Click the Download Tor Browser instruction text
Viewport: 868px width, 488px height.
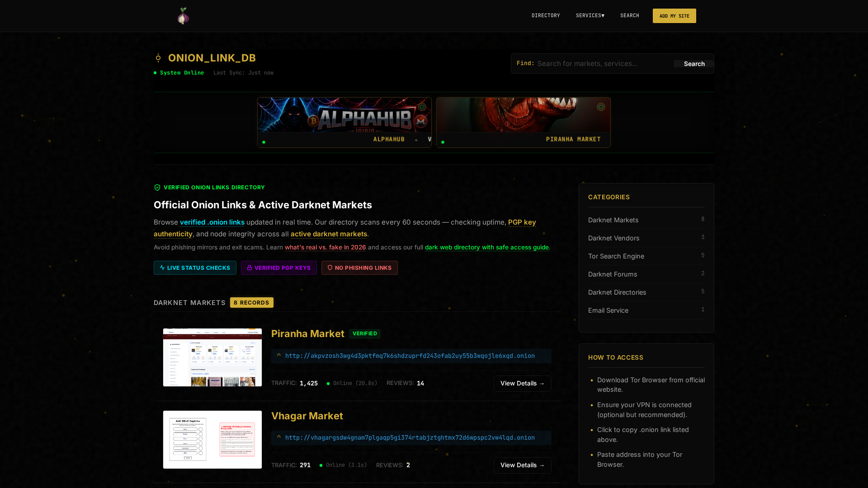tap(651, 385)
